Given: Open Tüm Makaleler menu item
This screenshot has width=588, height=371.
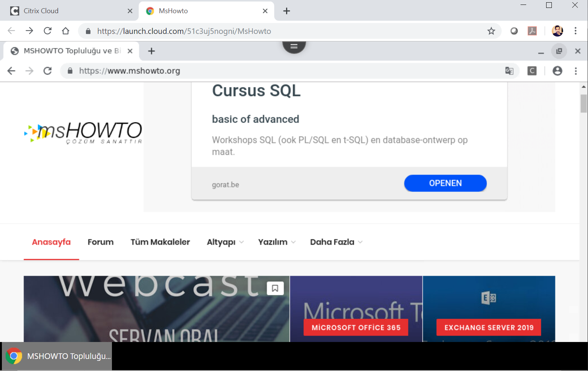Looking at the screenshot, I should pos(160,242).
